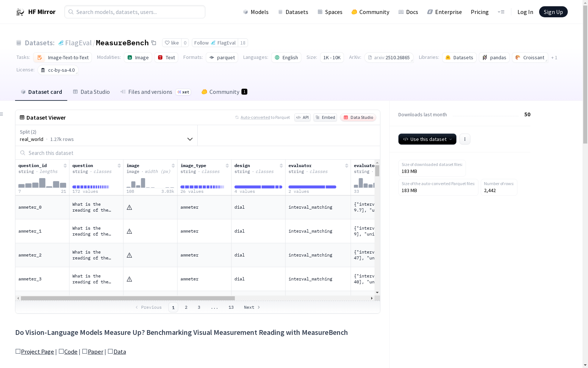Click the page vertical scrollbar
The height and width of the screenshot is (368, 588).
585,74
